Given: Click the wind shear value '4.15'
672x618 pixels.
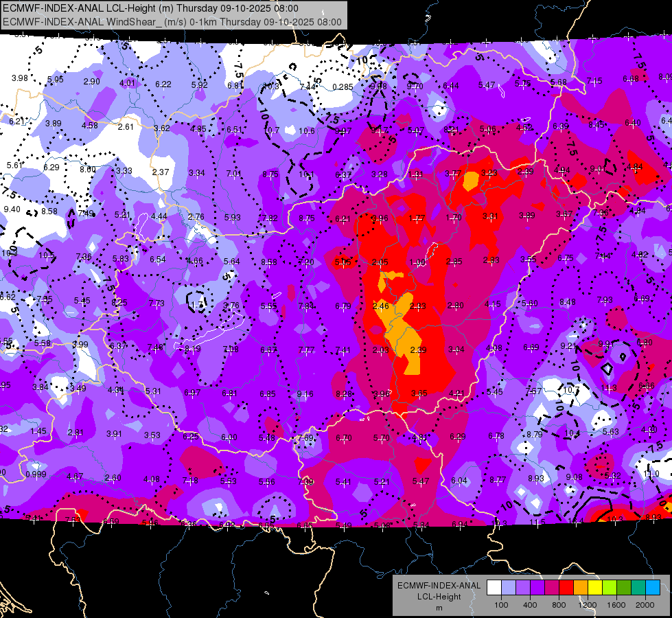Looking at the screenshot, I should coord(493,304).
